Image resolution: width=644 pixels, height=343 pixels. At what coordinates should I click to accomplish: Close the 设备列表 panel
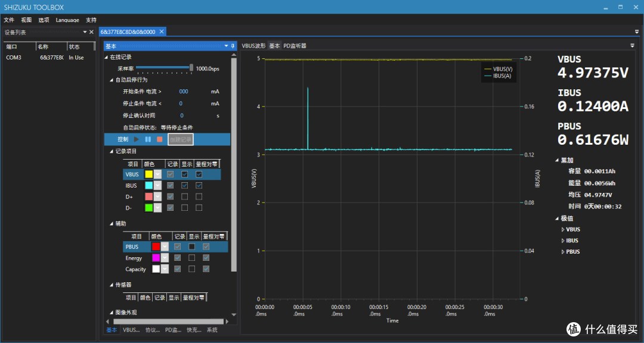pos(92,32)
